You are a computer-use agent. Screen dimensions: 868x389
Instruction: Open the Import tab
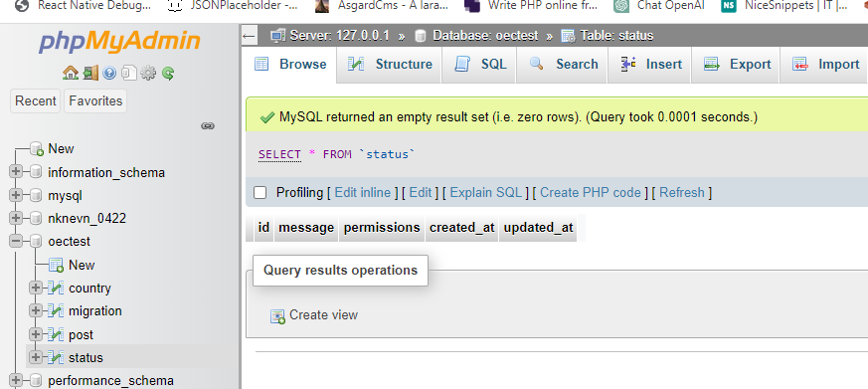tap(825, 65)
